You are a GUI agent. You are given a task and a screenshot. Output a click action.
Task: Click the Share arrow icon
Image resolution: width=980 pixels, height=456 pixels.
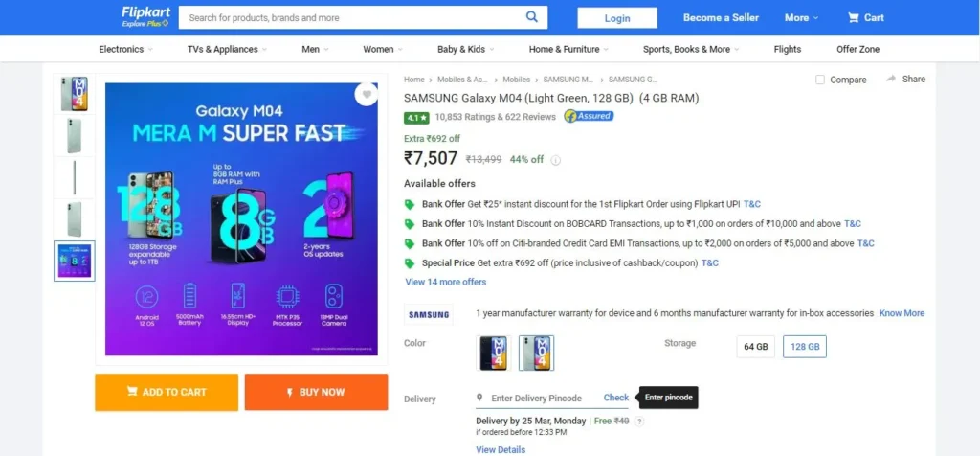891,79
